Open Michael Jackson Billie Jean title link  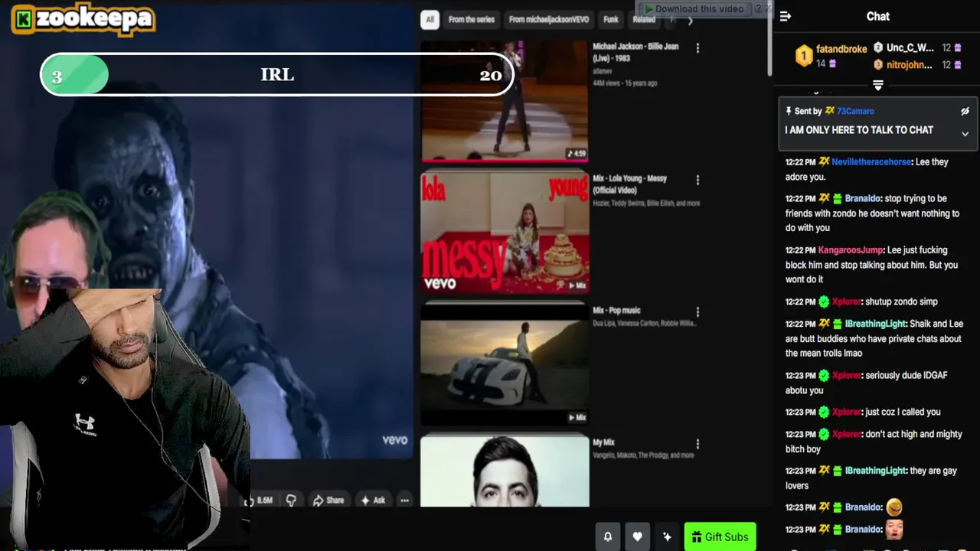point(635,52)
